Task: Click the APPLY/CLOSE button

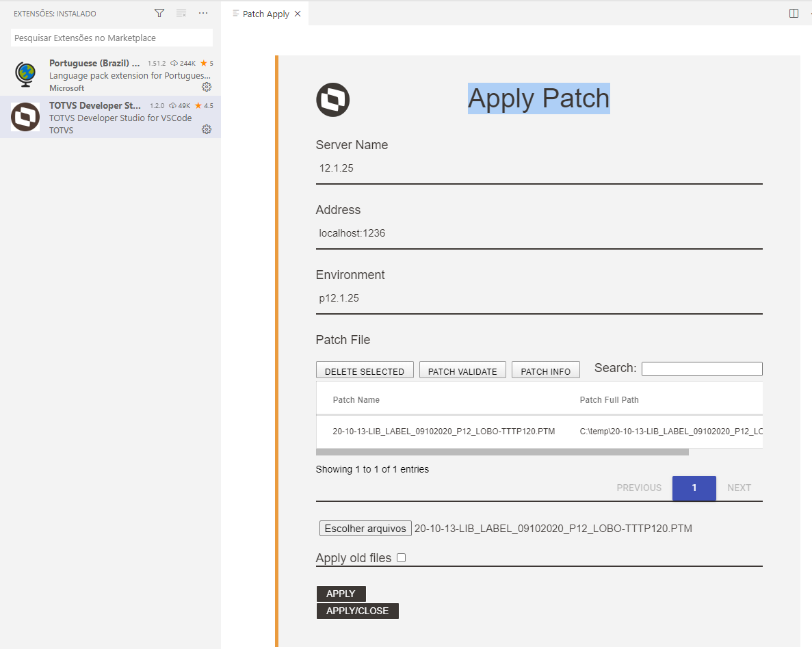Action: [357, 611]
